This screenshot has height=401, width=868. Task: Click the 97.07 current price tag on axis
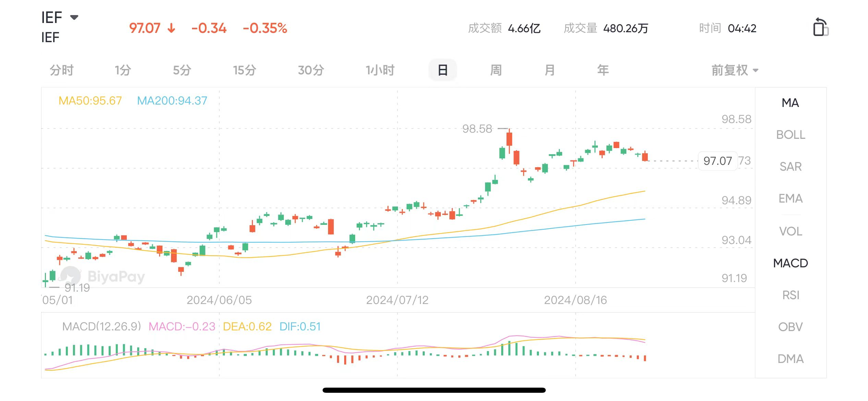click(x=718, y=161)
